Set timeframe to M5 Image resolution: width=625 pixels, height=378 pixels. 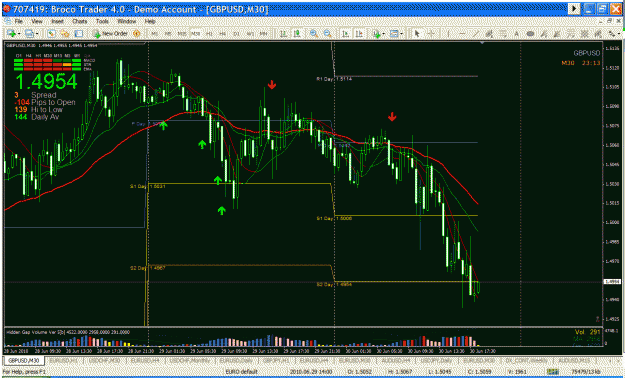point(168,34)
